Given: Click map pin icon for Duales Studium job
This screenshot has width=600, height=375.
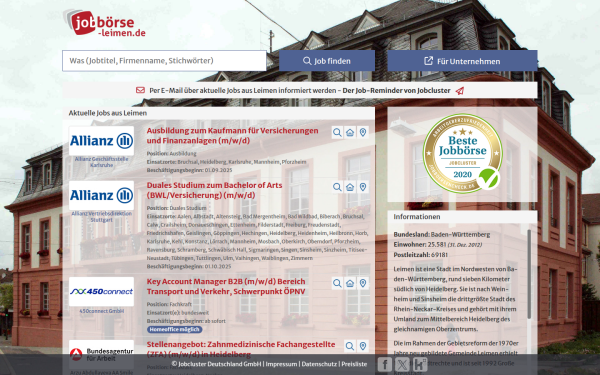Looking at the screenshot, I should coord(363,187).
